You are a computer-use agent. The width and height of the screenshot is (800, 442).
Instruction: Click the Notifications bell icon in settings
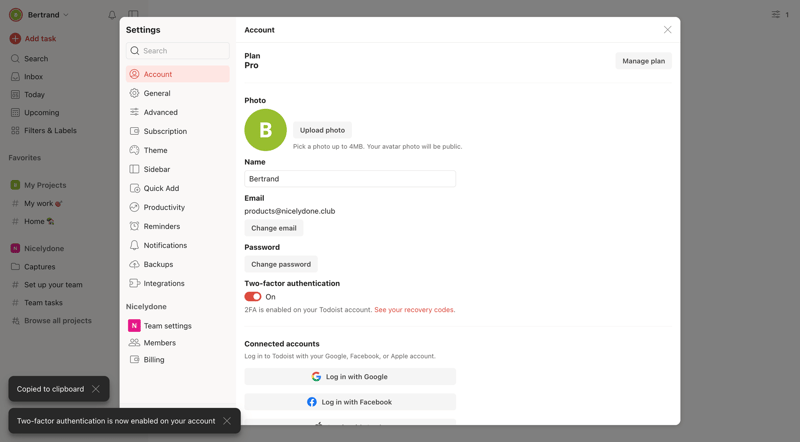click(x=134, y=245)
